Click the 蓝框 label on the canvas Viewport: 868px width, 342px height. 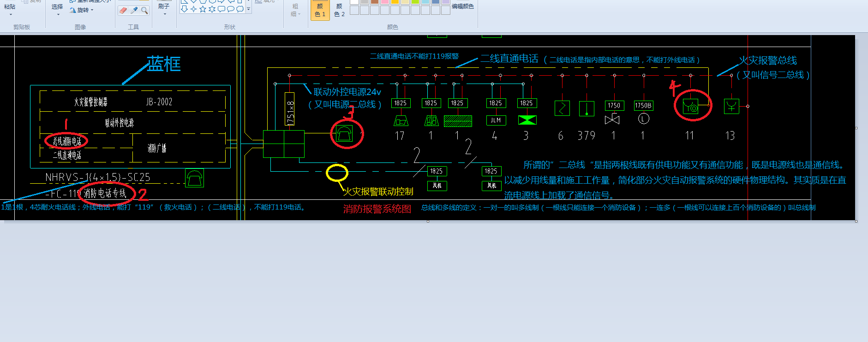click(164, 64)
